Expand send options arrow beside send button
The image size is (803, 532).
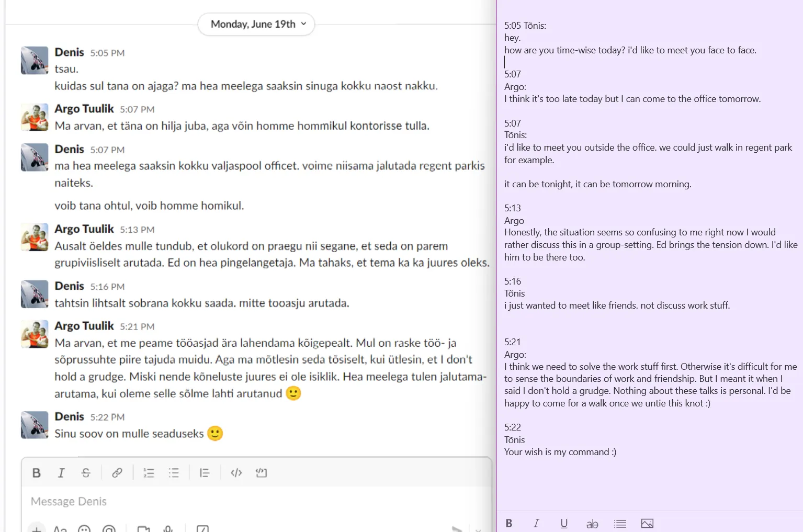[x=478, y=529]
